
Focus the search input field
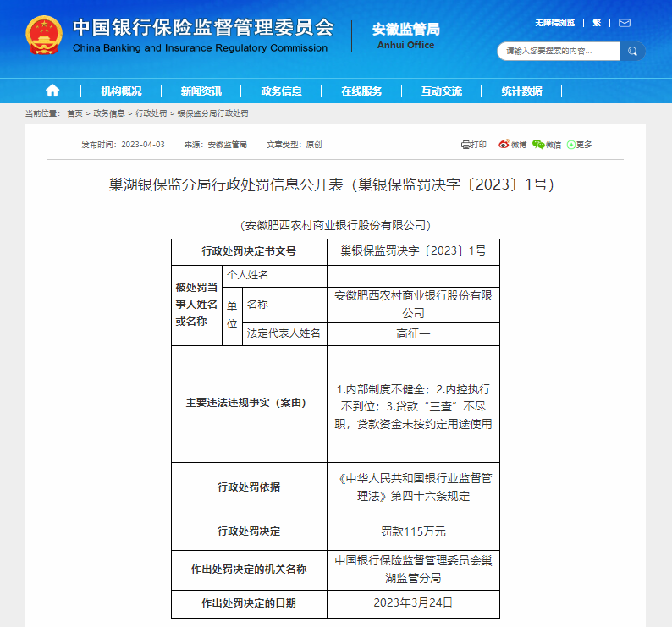click(559, 52)
